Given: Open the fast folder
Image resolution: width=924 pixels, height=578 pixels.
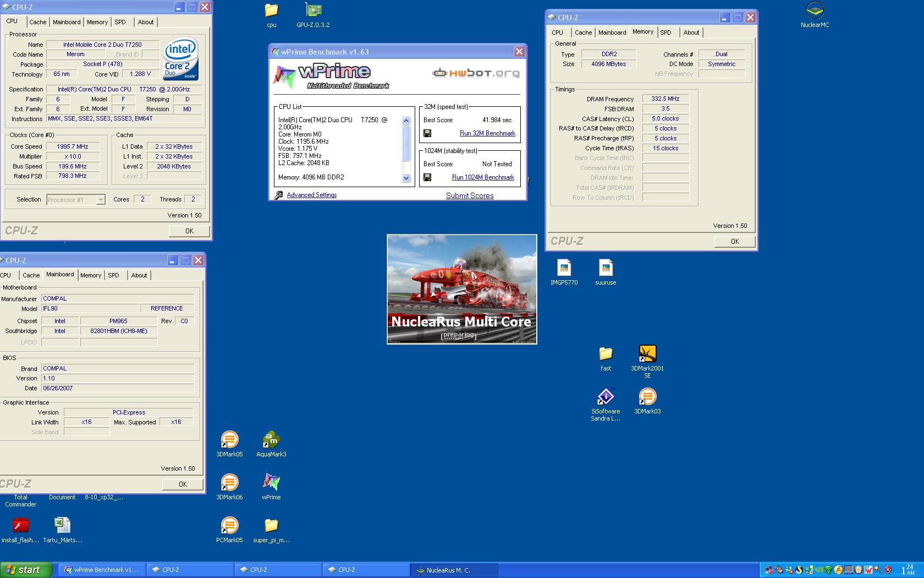Looking at the screenshot, I should [x=606, y=358].
